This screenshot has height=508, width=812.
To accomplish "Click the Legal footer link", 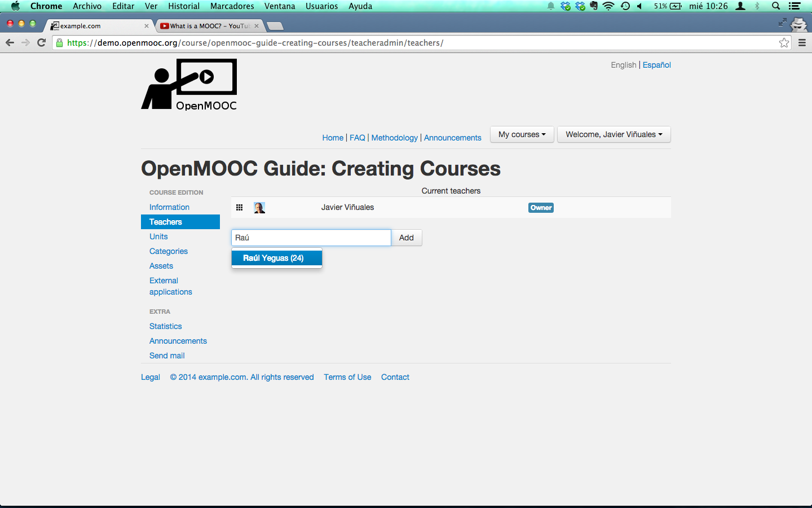I will pyautogui.click(x=151, y=377).
